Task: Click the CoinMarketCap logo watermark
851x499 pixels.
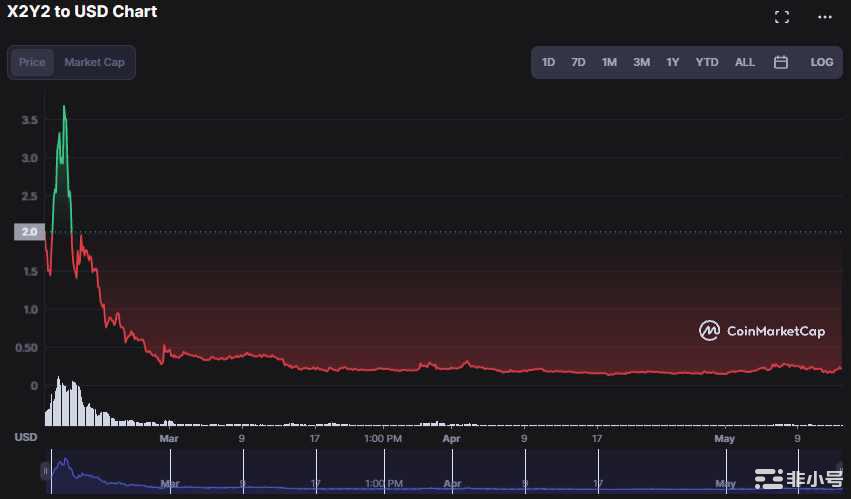Action: click(762, 331)
